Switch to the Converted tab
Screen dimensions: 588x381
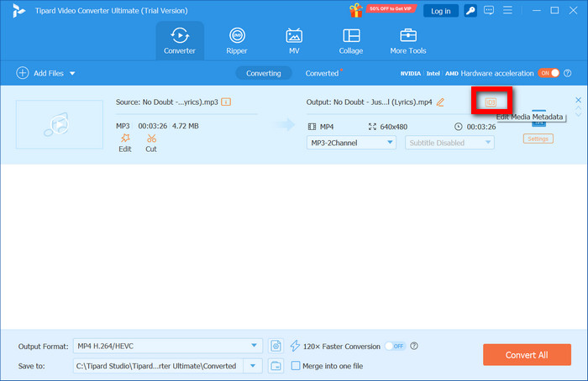(322, 73)
